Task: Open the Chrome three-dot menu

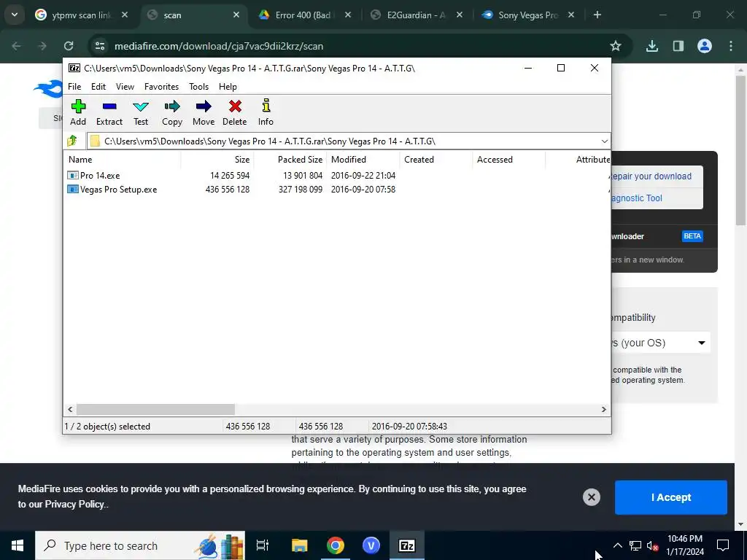Action: click(x=731, y=46)
